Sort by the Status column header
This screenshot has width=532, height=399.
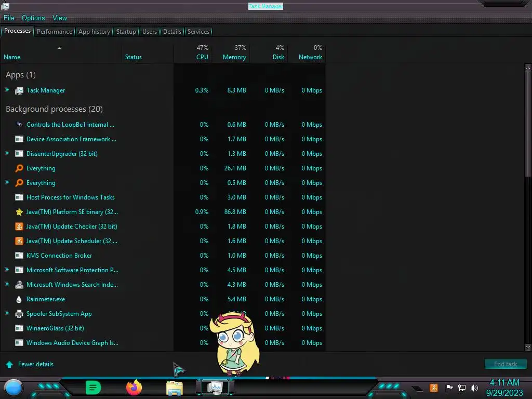coord(148,53)
